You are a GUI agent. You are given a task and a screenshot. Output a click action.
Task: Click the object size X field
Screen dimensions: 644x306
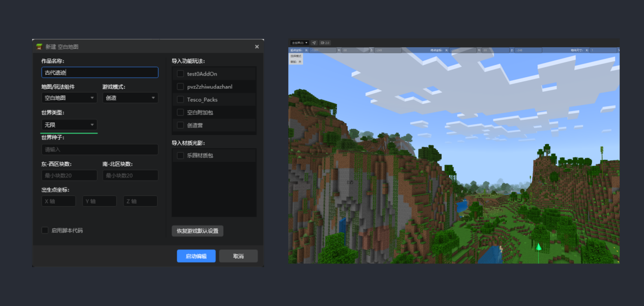click(x=603, y=50)
